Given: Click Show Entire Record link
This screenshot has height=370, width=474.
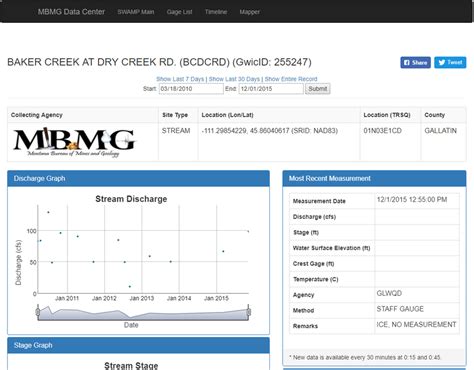Looking at the screenshot, I should click(x=291, y=79).
